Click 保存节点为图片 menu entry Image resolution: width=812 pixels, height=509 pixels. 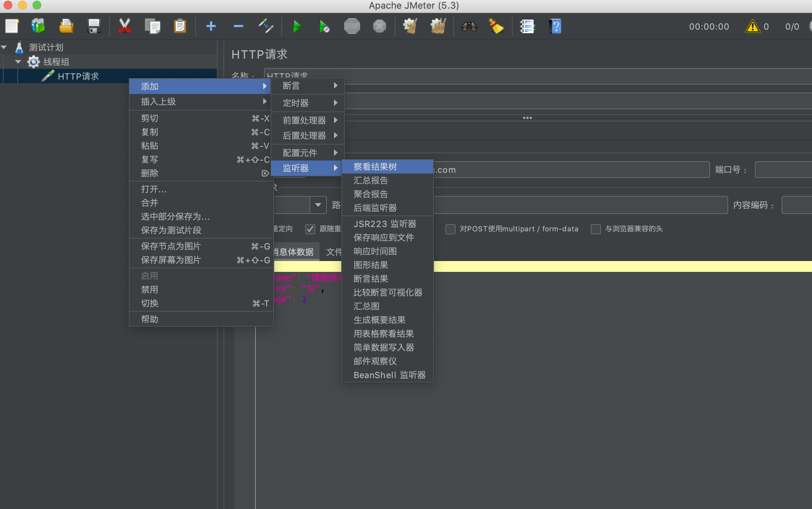coord(201,246)
